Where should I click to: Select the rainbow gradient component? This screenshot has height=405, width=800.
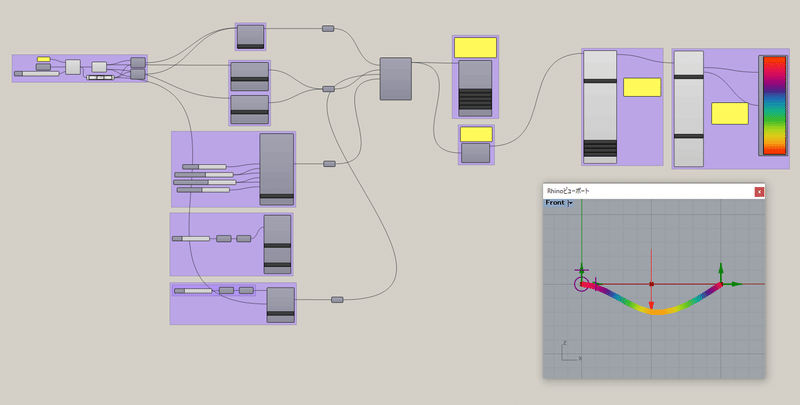click(x=774, y=106)
